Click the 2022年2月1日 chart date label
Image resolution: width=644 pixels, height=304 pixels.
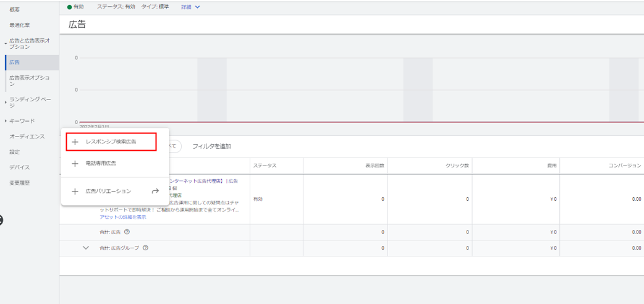[x=94, y=127]
